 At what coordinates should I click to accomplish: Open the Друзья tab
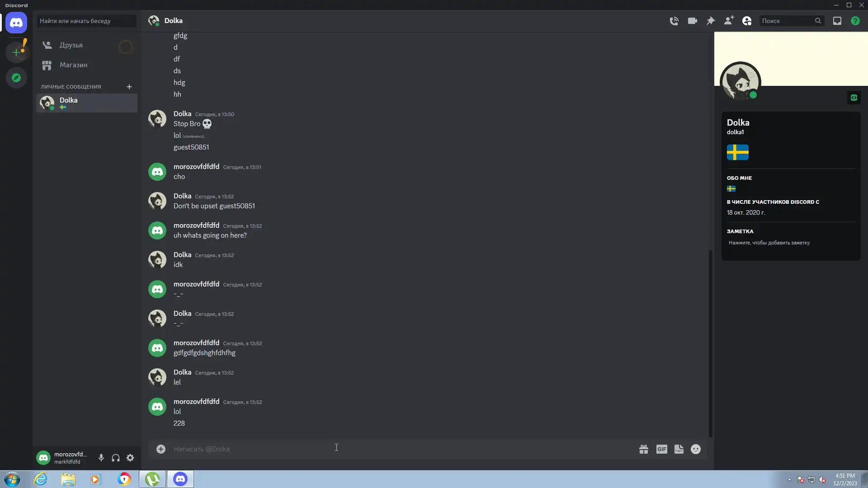click(x=87, y=45)
